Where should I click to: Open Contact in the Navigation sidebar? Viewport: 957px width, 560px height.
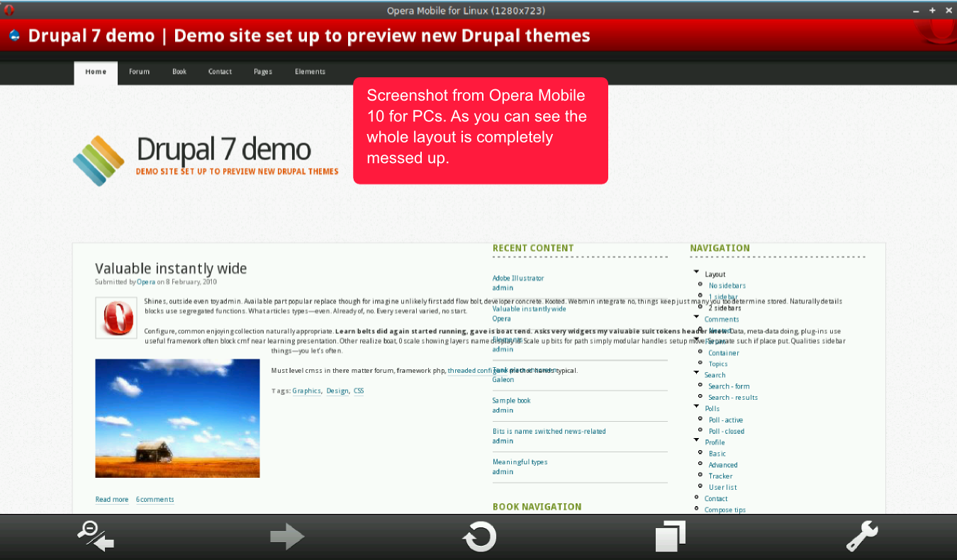[x=716, y=499]
